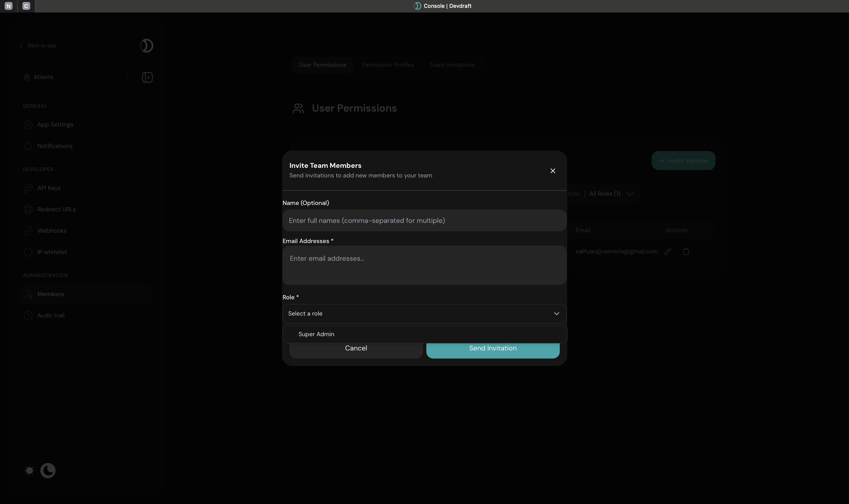Switch to dark theme with moon icon

pyautogui.click(x=47, y=470)
